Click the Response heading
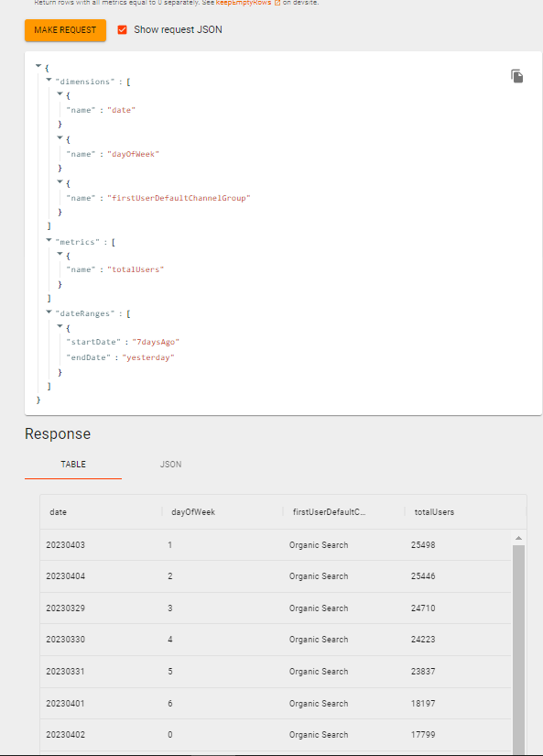Image resolution: width=543 pixels, height=756 pixels. coord(58,434)
